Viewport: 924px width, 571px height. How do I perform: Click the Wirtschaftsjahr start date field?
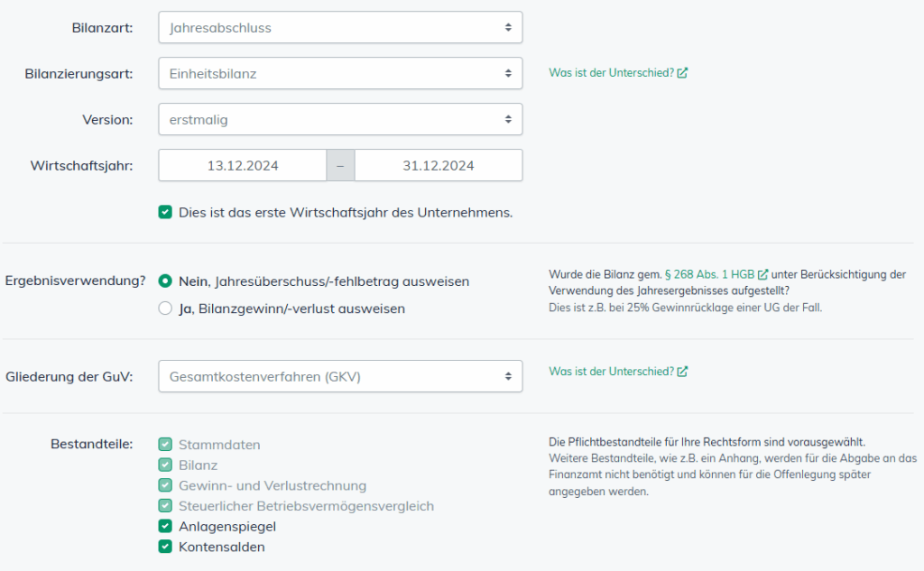tap(243, 165)
